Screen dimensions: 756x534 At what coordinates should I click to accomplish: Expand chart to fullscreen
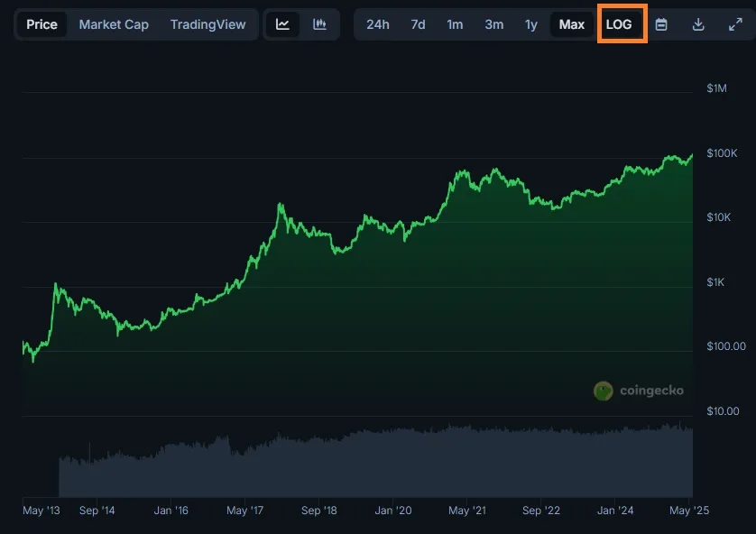click(x=735, y=24)
